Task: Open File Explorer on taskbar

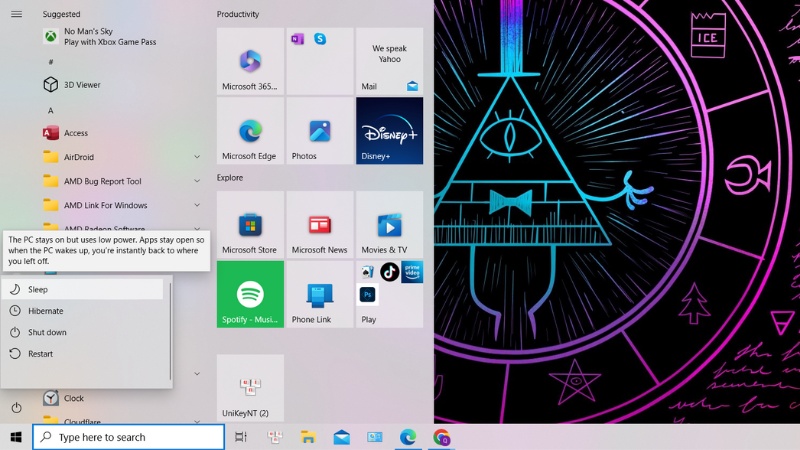Action: click(x=308, y=437)
